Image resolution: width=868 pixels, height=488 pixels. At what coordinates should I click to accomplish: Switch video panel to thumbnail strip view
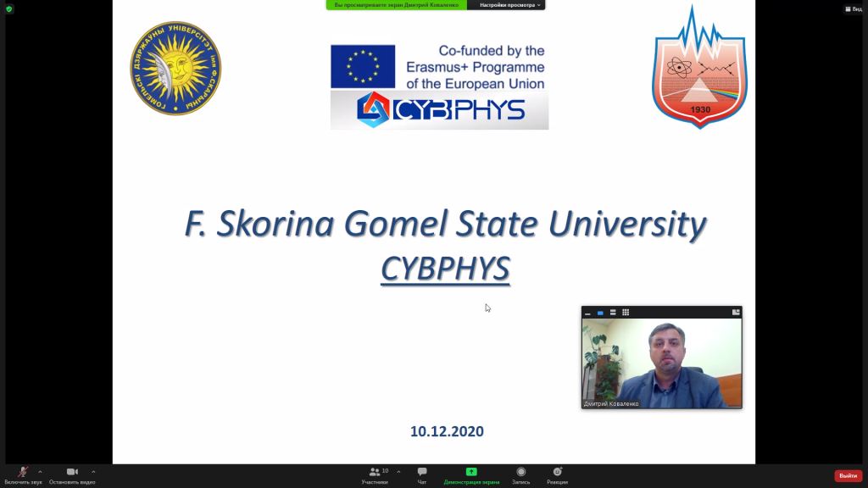click(613, 313)
